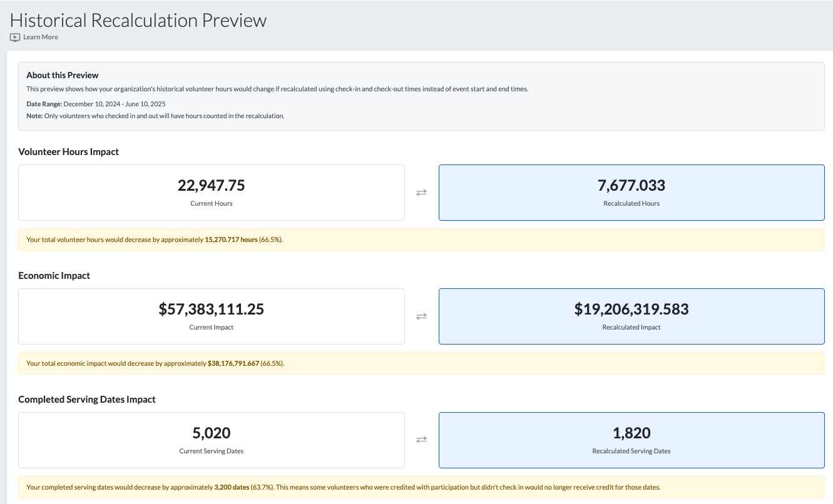
Task: Select the Recalculated Hours card
Action: [x=631, y=193]
